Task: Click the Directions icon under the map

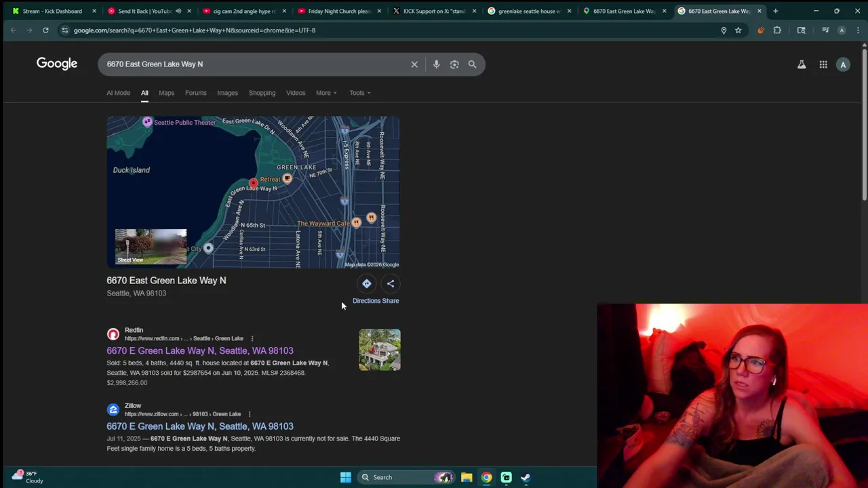Action: (x=366, y=284)
